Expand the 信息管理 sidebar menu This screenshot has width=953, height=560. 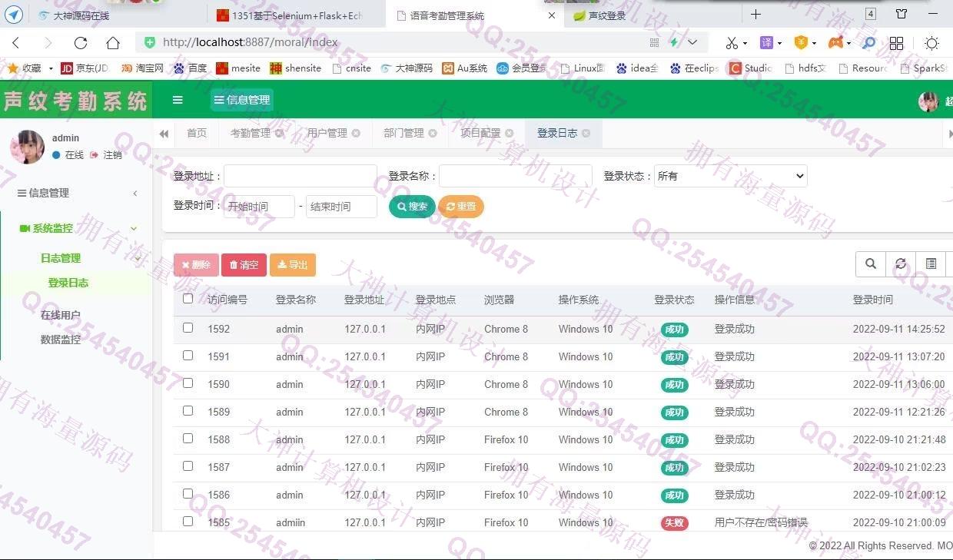pyautogui.click(x=77, y=193)
